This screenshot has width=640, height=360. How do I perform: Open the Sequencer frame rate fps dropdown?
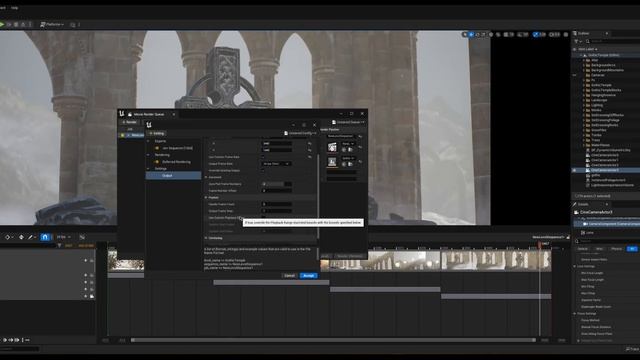point(63,237)
